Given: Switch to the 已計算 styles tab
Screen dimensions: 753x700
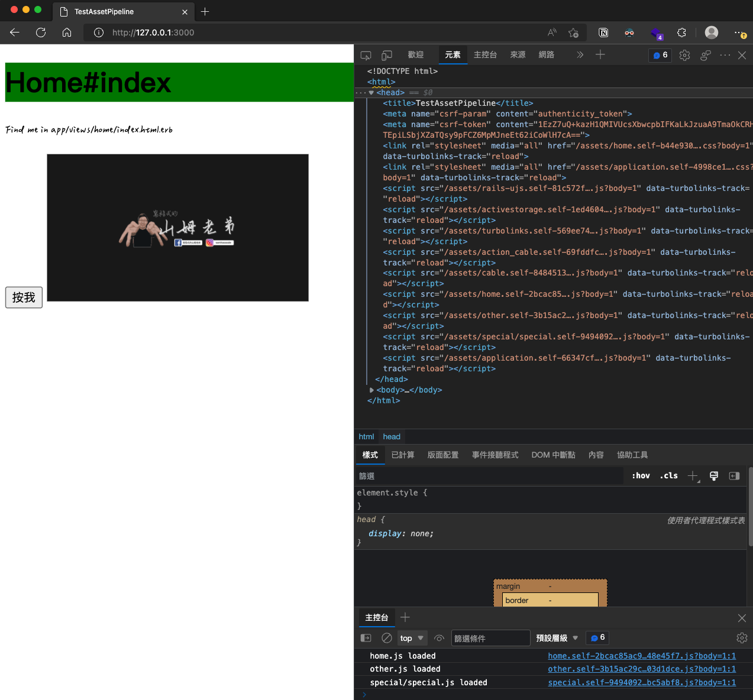Looking at the screenshot, I should pyautogui.click(x=403, y=455).
